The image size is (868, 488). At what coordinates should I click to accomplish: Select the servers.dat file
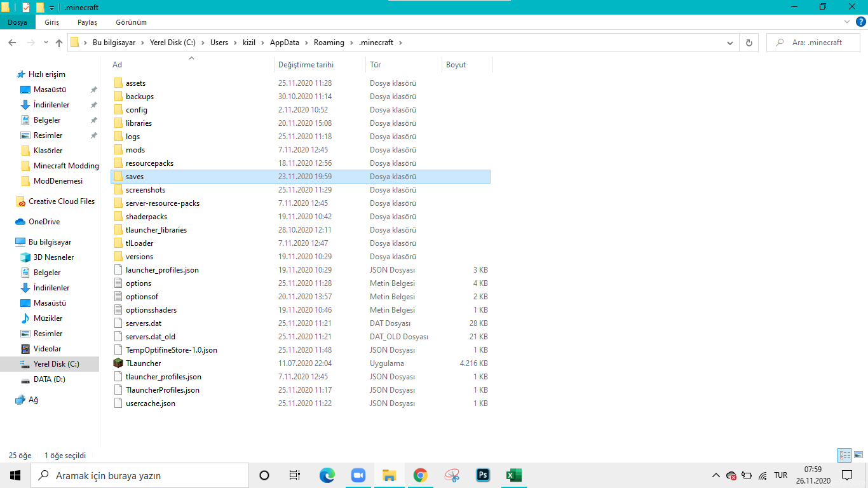143,323
